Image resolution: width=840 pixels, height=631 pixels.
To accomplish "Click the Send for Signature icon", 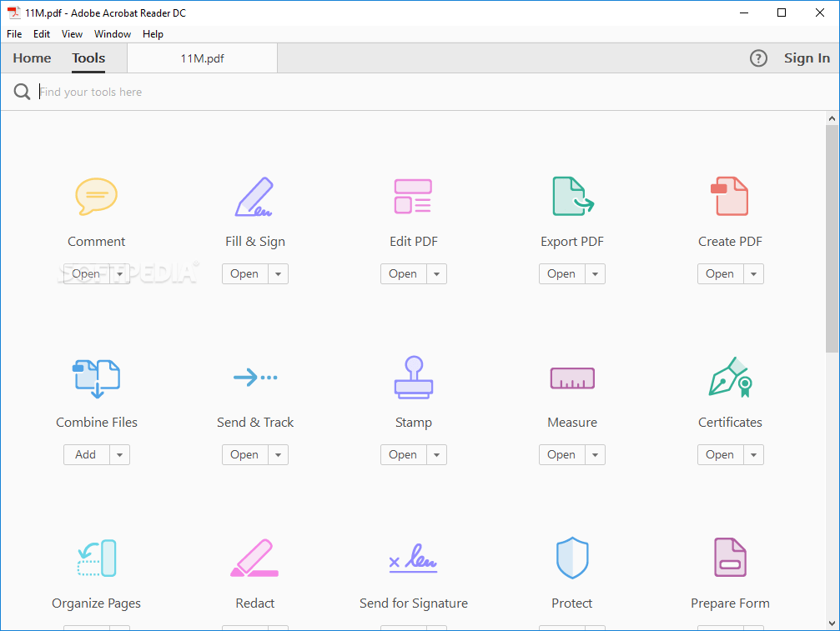I will point(413,558).
